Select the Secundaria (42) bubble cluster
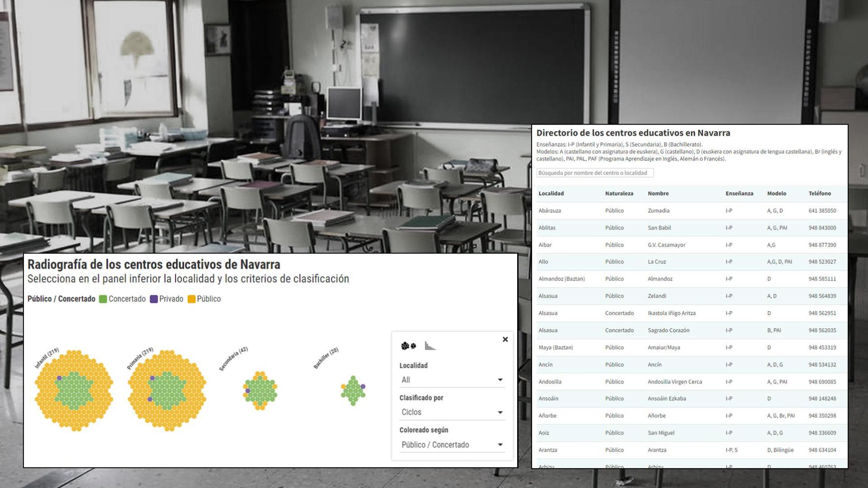 coord(260,391)
